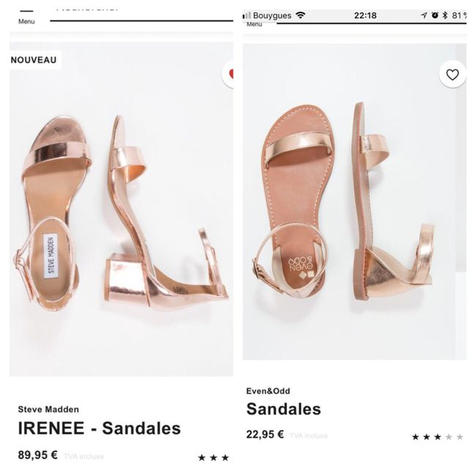Image resolution: width=476 pixels, height=476 pixels.
Task: Tap the heart wishlist icon on Even&Odd sandals
Action: [453, 75]
